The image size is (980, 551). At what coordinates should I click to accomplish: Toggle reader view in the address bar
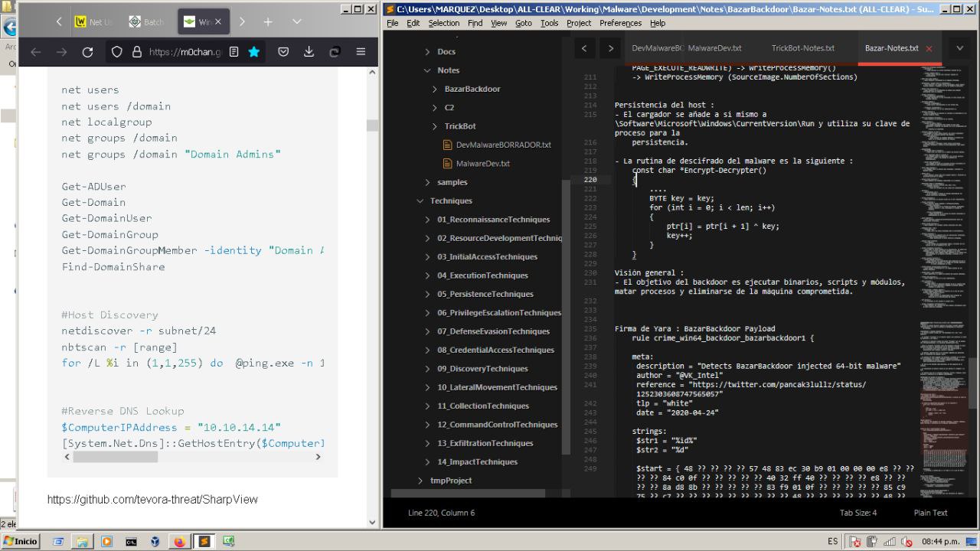tap(234, 52)
